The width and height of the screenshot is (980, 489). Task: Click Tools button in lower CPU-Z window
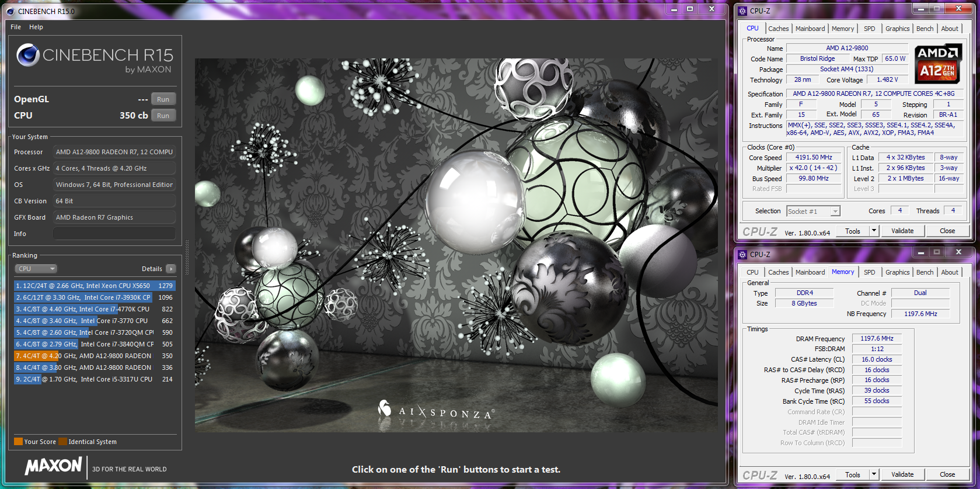coord(853,474)
